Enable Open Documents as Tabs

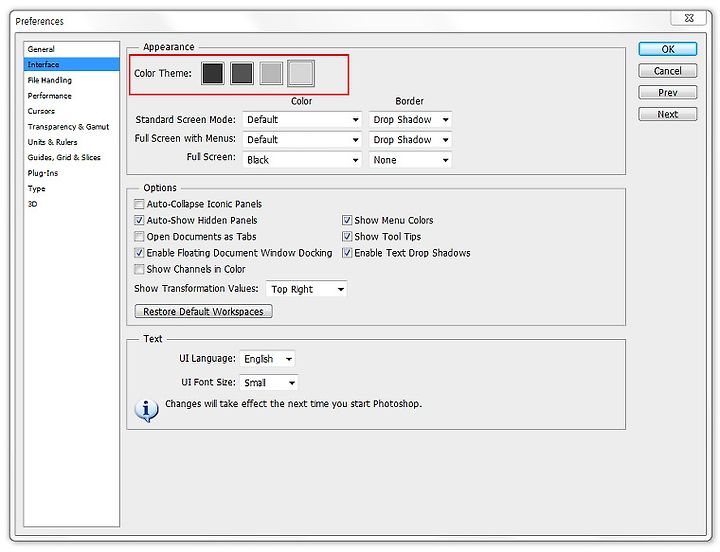click(139, 237)
